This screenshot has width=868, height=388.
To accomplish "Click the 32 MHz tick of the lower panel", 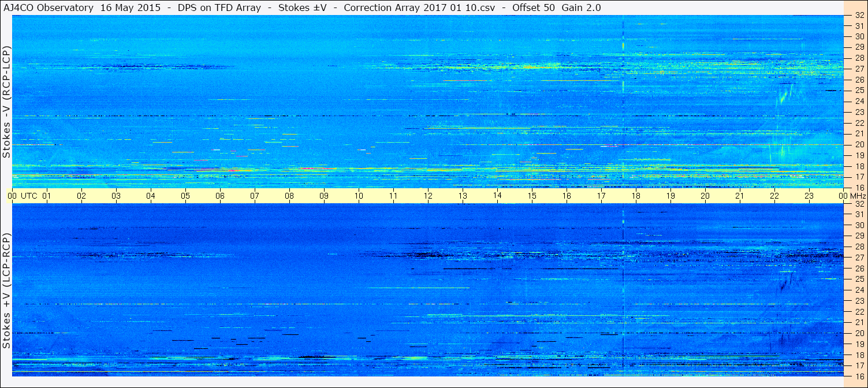I will coord(859,204).
